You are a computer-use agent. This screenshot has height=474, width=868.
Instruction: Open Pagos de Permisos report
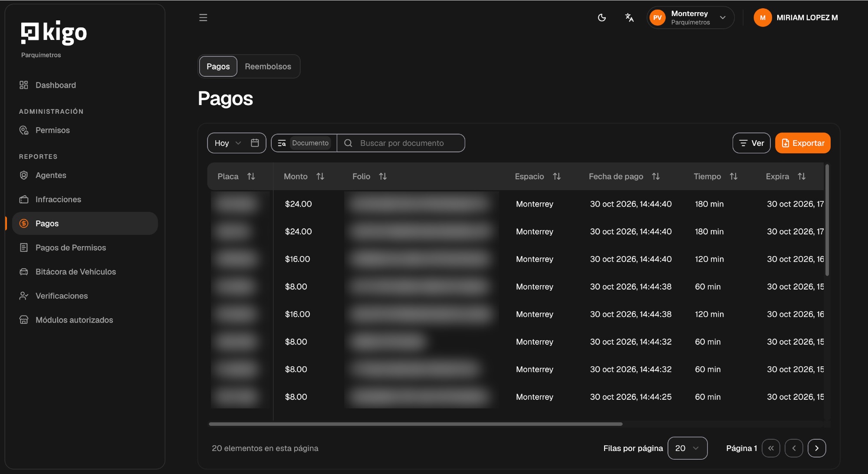click(x=71, y=247)
